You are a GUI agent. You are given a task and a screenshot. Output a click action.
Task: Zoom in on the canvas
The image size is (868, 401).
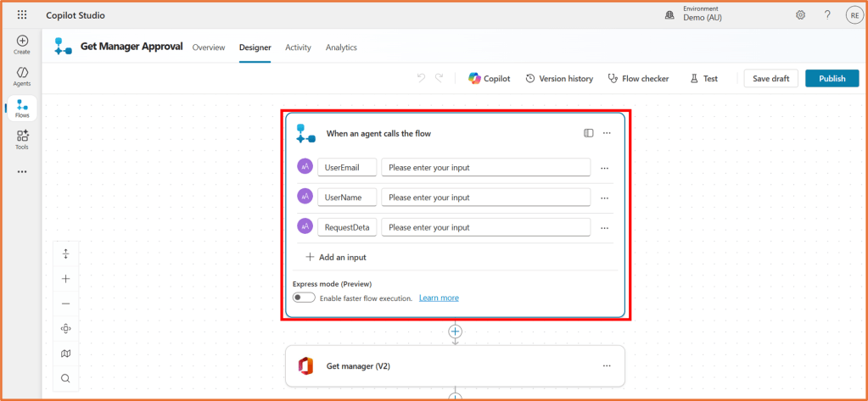[66, 279]
